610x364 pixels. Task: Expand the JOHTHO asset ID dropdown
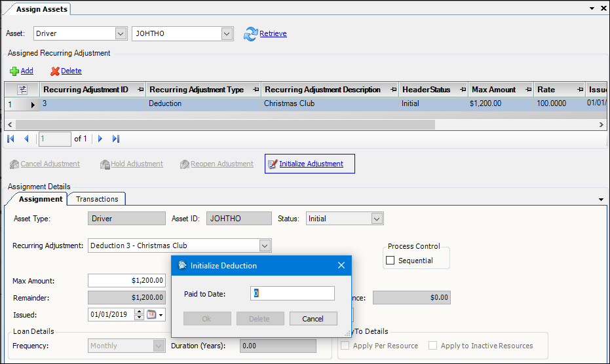click(227, 33)
